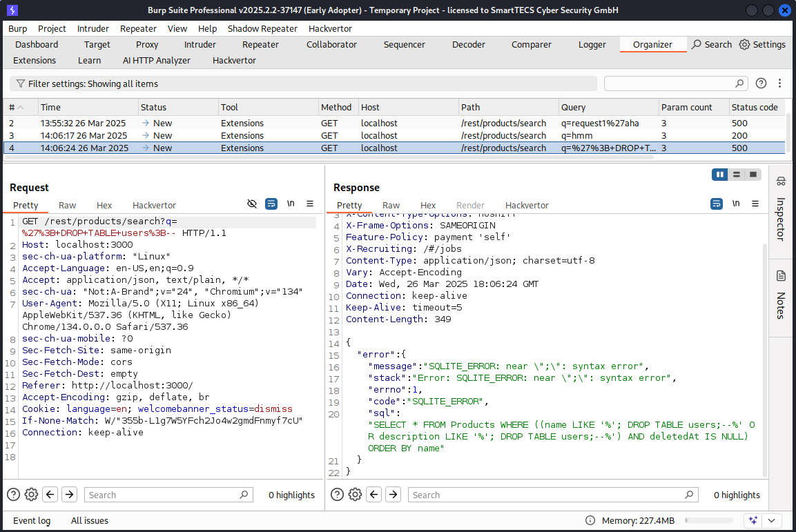
Task: Switch to the Proxy tab
Action: (x=147, y=45)
